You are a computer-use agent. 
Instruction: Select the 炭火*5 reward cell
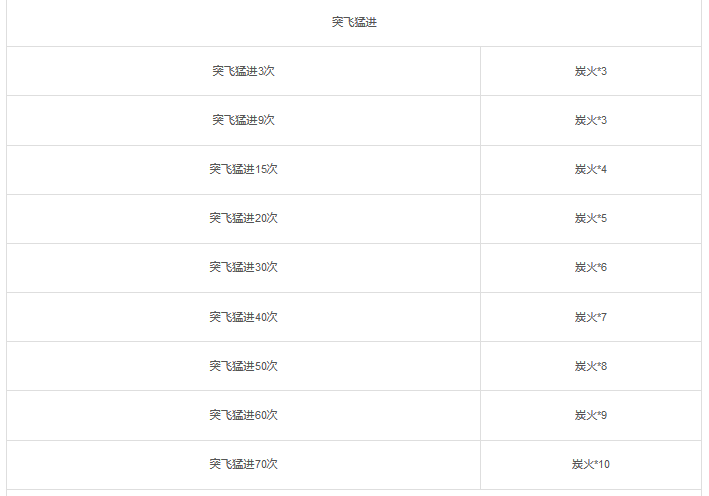point(591,219)
